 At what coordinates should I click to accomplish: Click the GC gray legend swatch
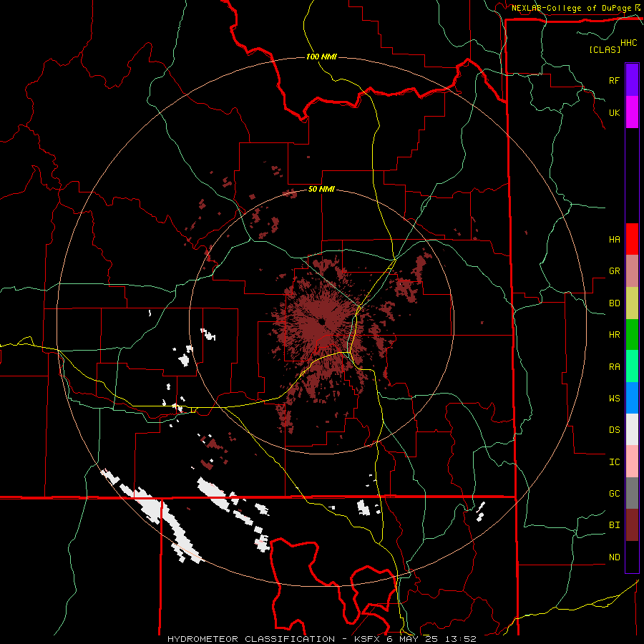pos(632,493)
